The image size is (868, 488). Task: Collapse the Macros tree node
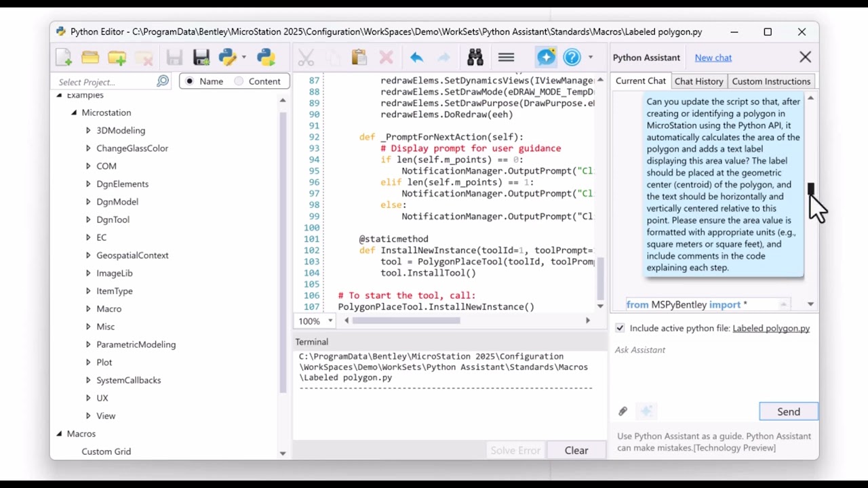point(59,433)
